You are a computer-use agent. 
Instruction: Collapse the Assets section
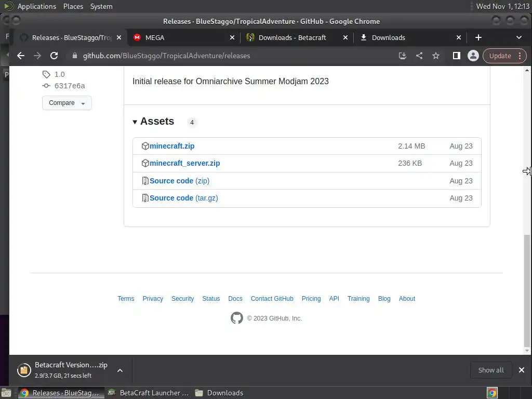coord(153,122)
